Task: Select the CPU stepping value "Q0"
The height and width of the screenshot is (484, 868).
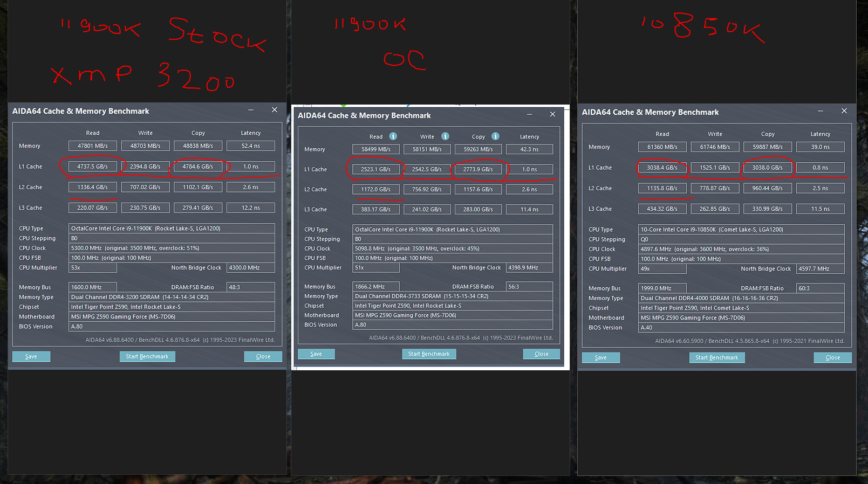Action: (x=741, y=239)
